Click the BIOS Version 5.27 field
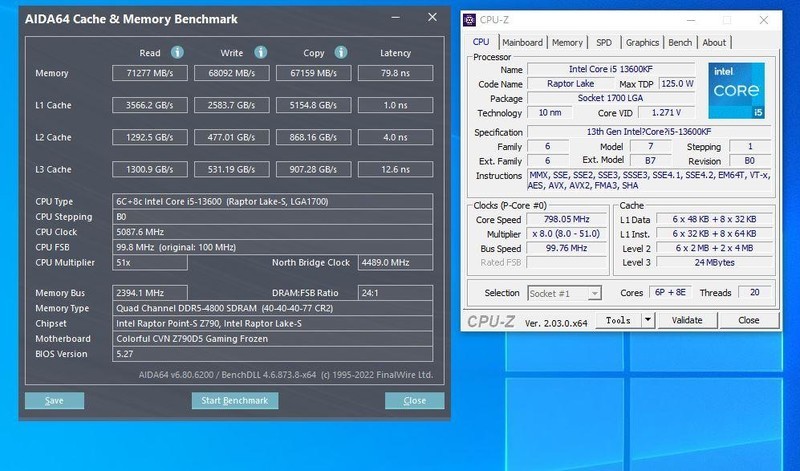Image resolution: width=800 pixels, height=471 pixels. coord(272,354)
